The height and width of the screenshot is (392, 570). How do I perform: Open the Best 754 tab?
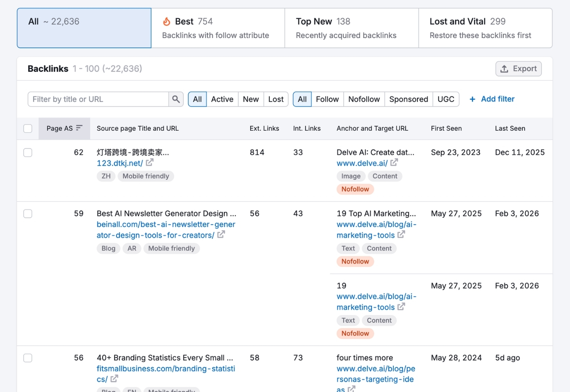coord(218,28)
